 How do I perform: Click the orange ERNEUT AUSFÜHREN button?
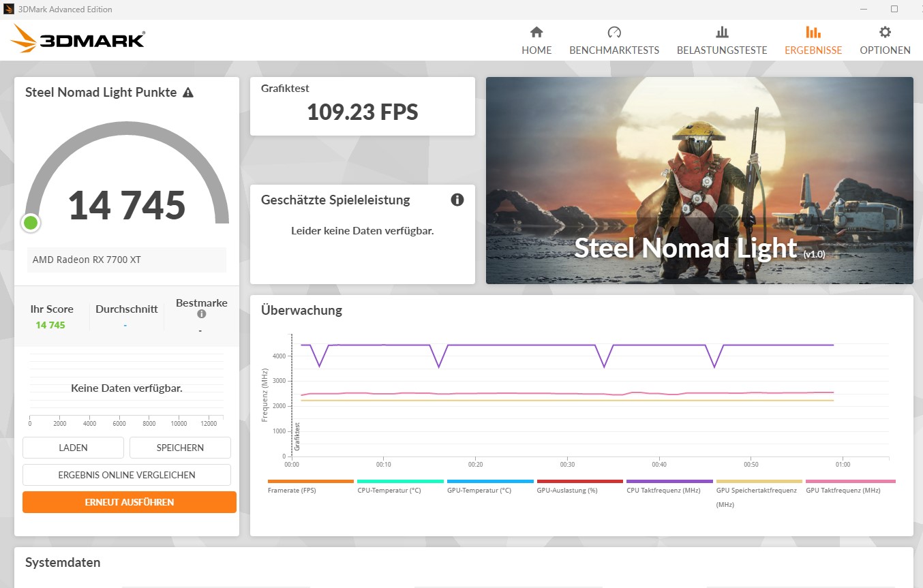(x=130, y=502)
